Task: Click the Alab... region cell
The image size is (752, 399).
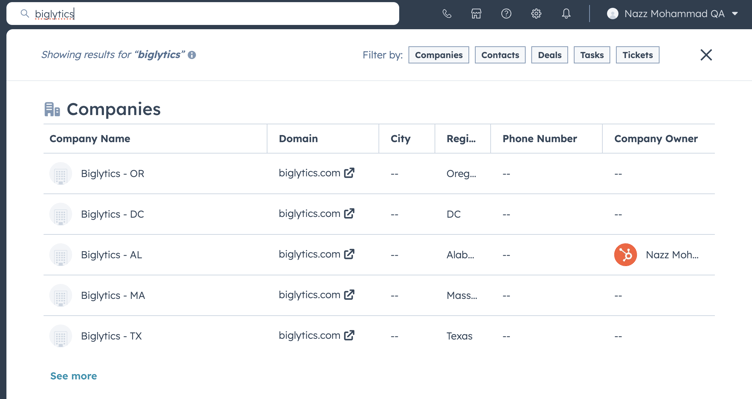Action: 460,255
